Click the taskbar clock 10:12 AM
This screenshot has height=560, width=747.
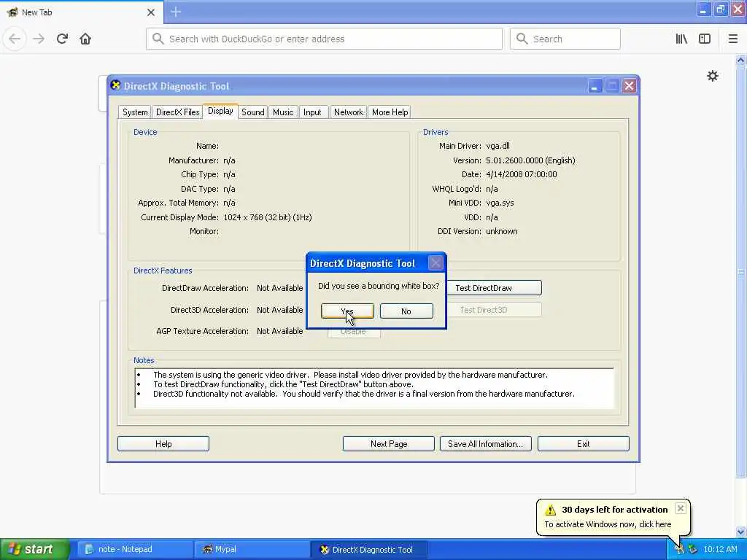click(720, 549)
